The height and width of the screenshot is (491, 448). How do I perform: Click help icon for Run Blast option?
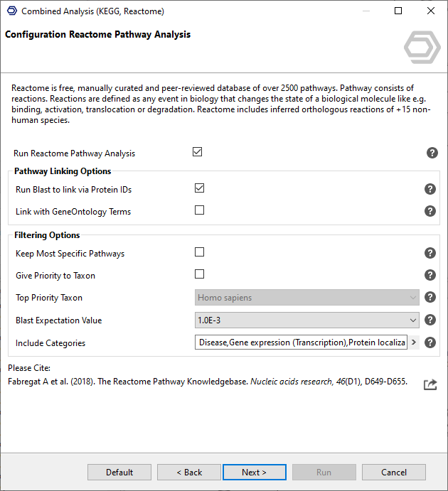coord(430,189)
